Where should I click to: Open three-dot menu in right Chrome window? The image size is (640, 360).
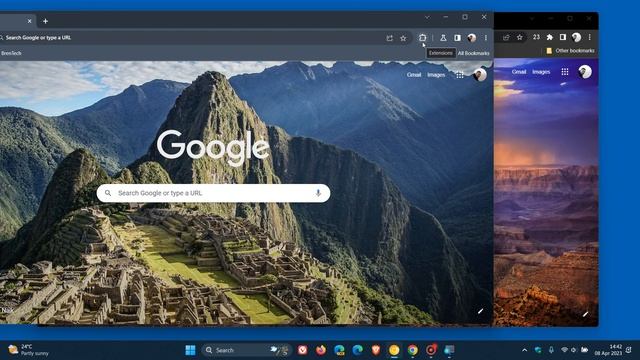pos(589,37)
